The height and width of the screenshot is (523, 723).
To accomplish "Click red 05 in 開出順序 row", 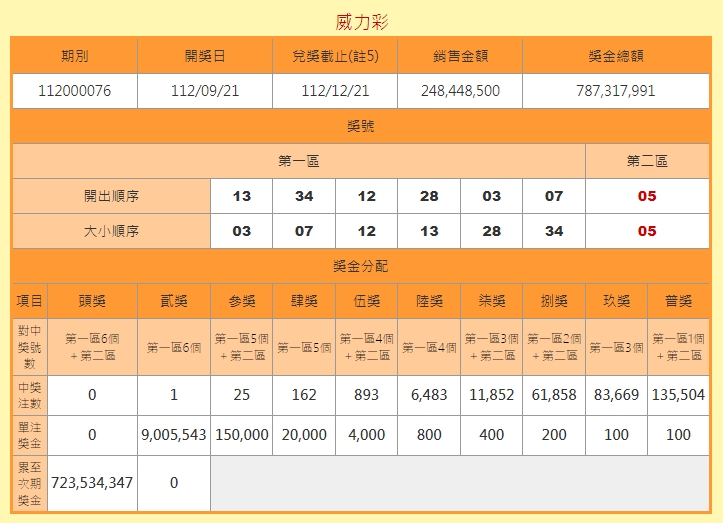I will pyautogui.click(x=647, y=196).
